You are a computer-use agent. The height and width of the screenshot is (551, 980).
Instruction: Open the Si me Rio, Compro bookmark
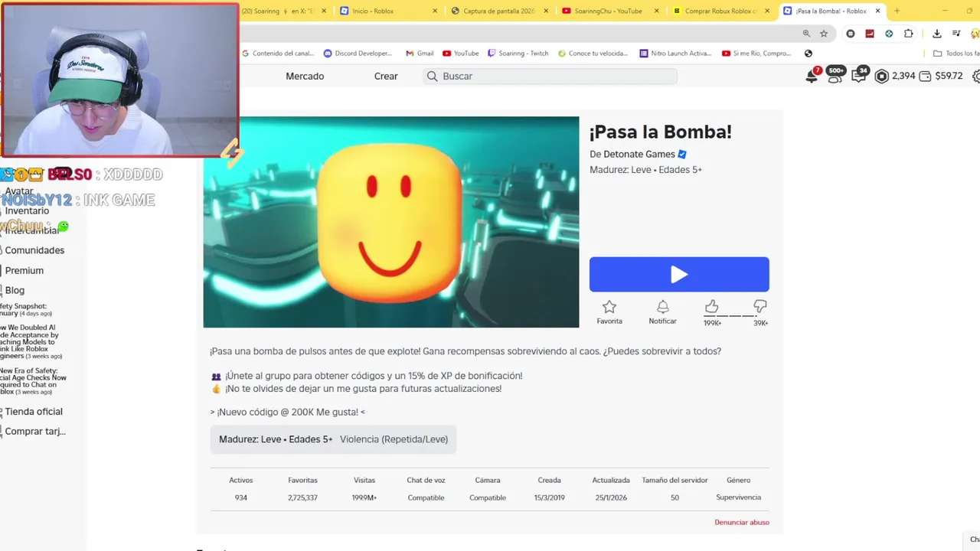(x=756, y=54)
